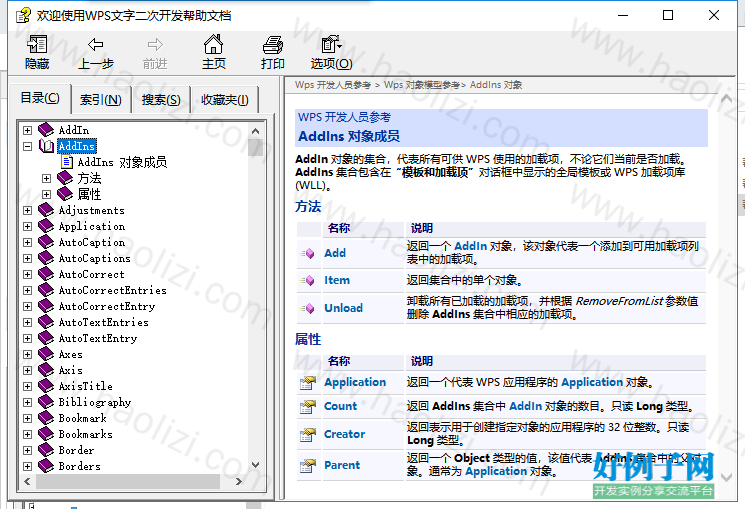Viewport: 745px width, 509px height.
Task: Click the 隐藏 (Hide) toolbar icon
Action: (x=37, y=44)
